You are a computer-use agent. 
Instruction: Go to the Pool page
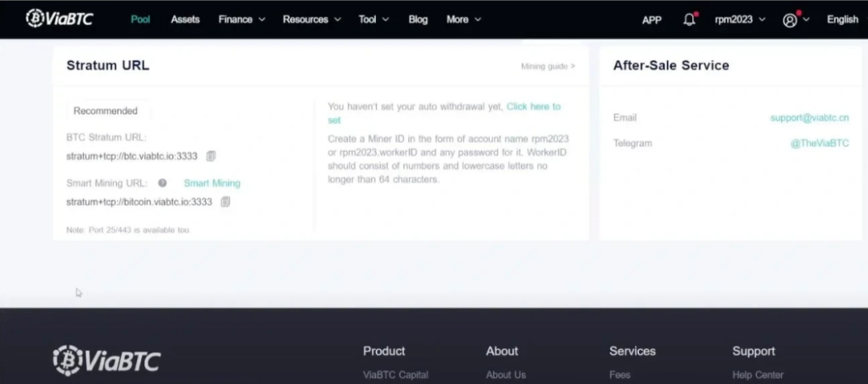(140, 19)
